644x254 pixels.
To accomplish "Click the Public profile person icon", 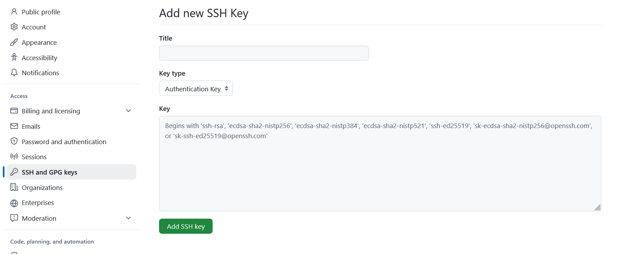I will (x=14, y=12).
